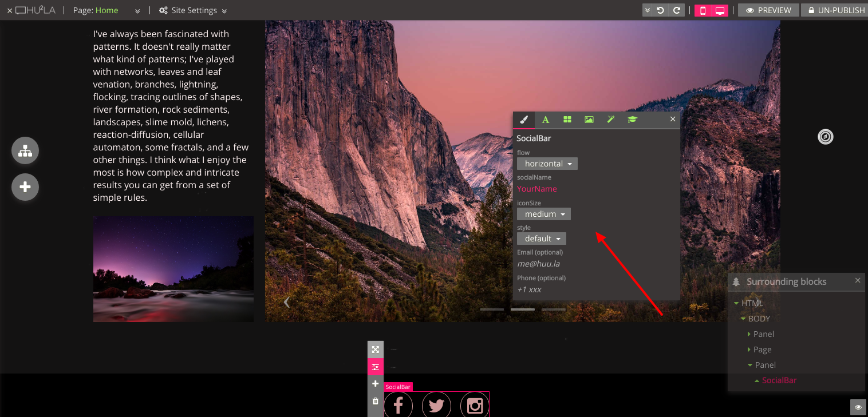Toggle the bottom-right eye visibility button
868x417 pixels.
[858, 407]
